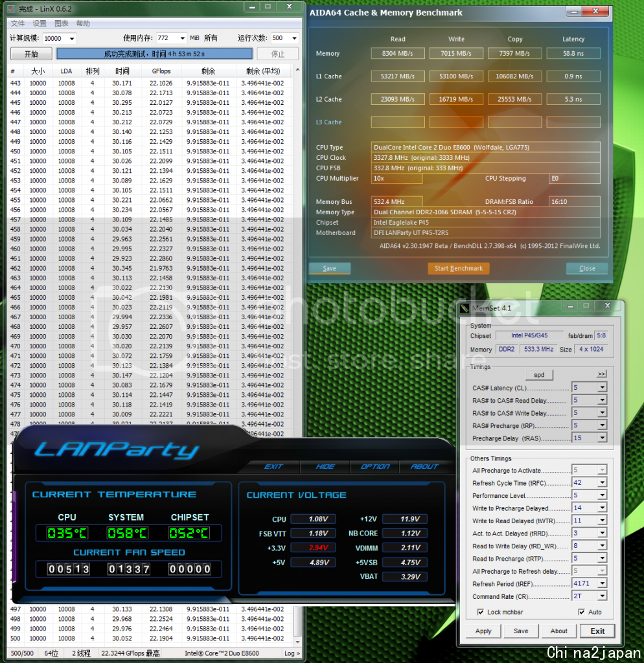Minimize the MemSet 4.1 window
The height and width of the screenshot is (663, 644).
(570, 306)
